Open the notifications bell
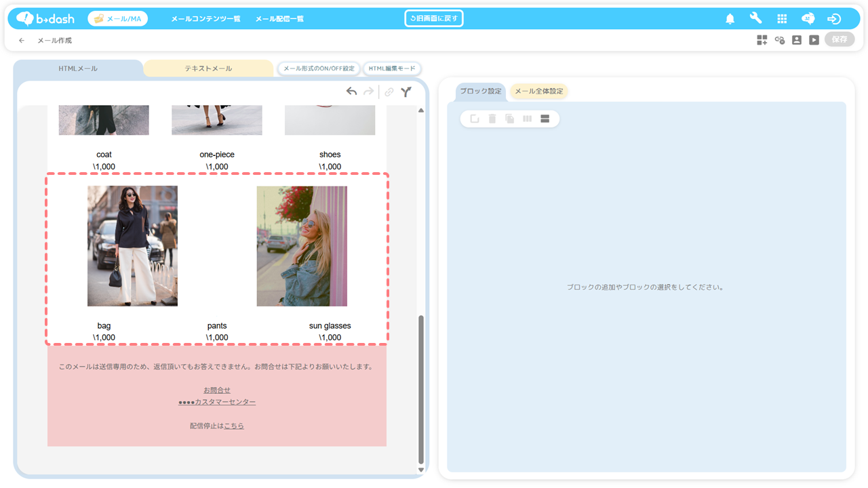868x488 pixels. [730, 19]
